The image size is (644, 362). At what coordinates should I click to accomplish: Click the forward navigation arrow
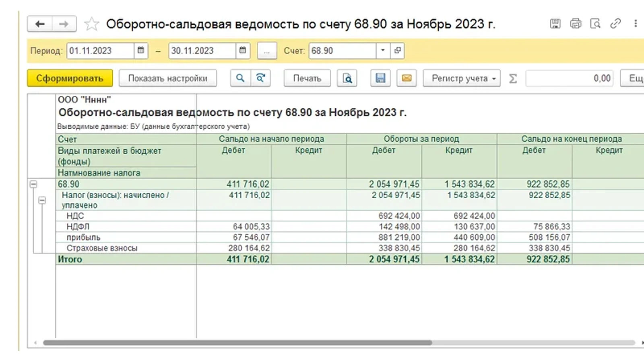point(64,24)
